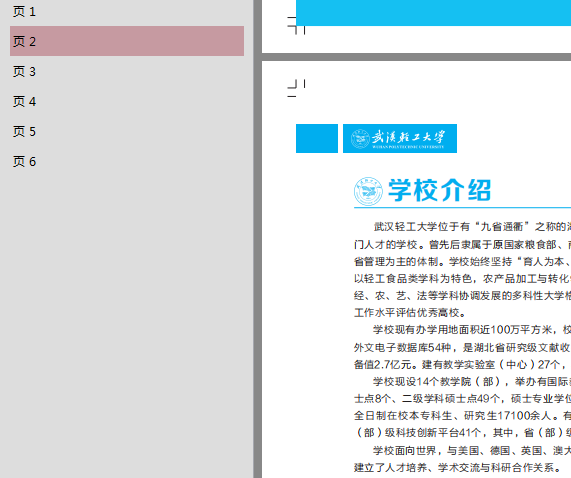Click the line starting 外文电子数据库54种
Image resolution: width=571 pixels, height=478 pixels.
462,348
